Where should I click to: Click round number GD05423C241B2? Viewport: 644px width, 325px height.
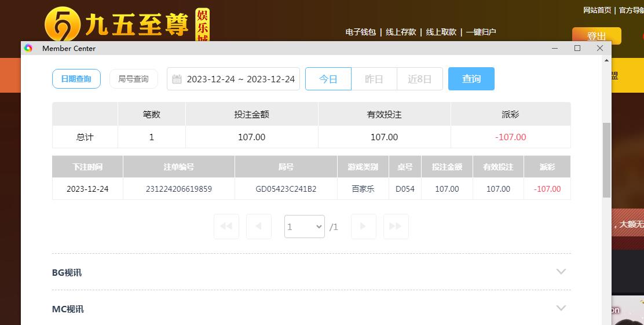(286, 189)
